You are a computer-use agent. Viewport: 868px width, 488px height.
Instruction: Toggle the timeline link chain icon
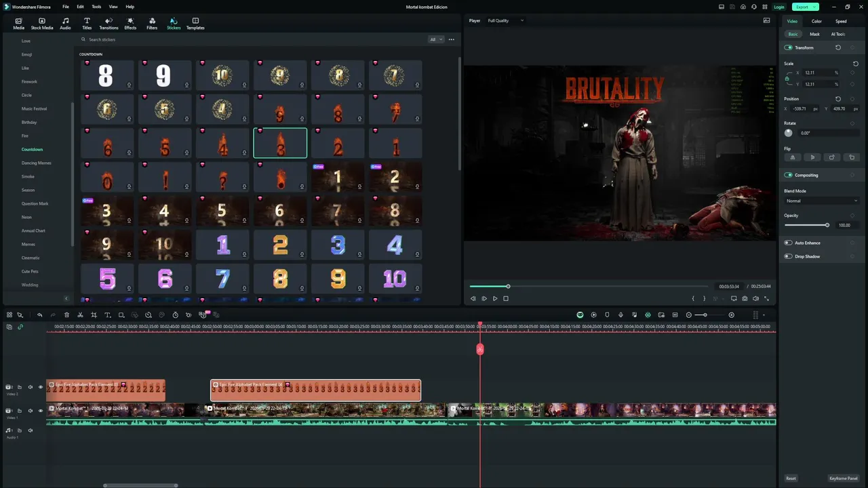(x=20, y=327)
